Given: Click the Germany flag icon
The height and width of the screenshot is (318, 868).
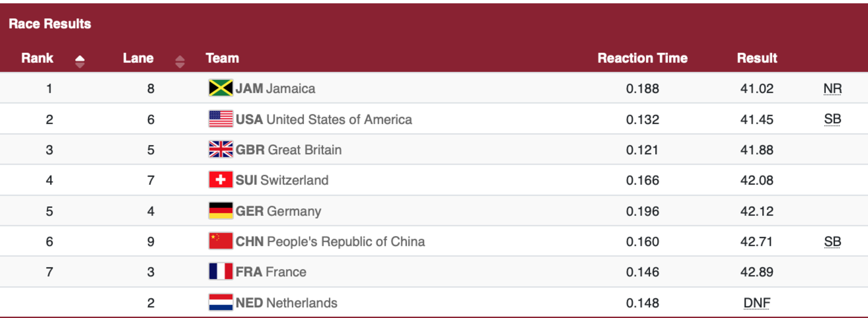Looking at the screenshot, I should point(221,210).
